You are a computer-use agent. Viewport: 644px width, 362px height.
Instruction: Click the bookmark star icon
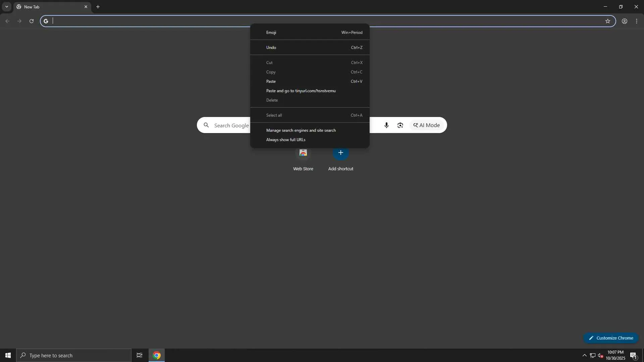coord(607,21)
